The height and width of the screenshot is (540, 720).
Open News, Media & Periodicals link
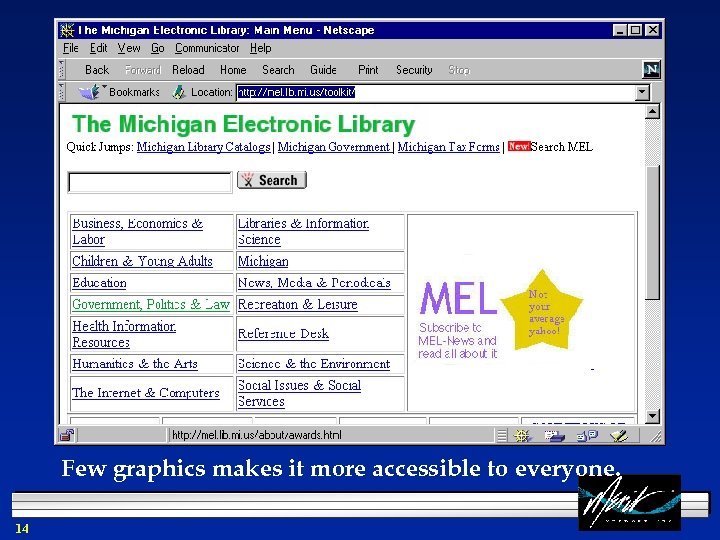(314, 283)
